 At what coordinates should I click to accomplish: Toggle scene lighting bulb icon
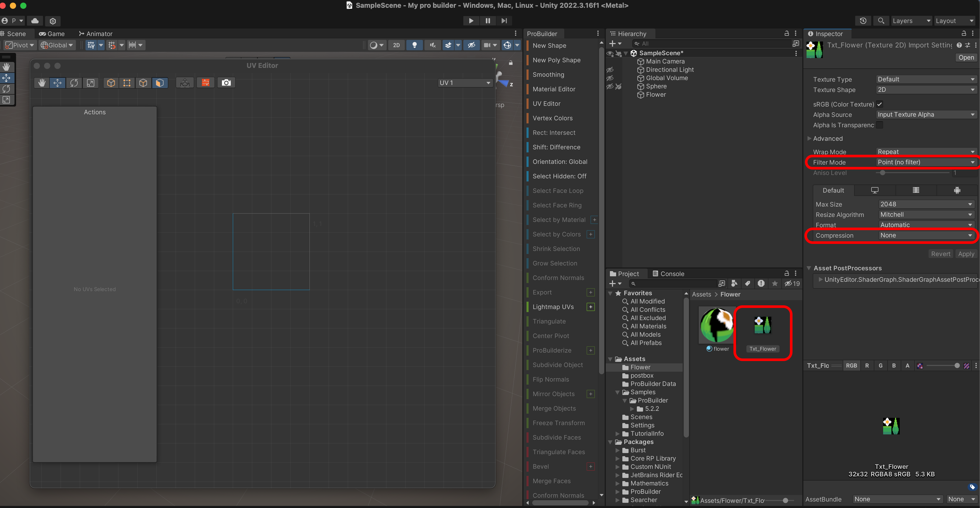tap(414, 45)
